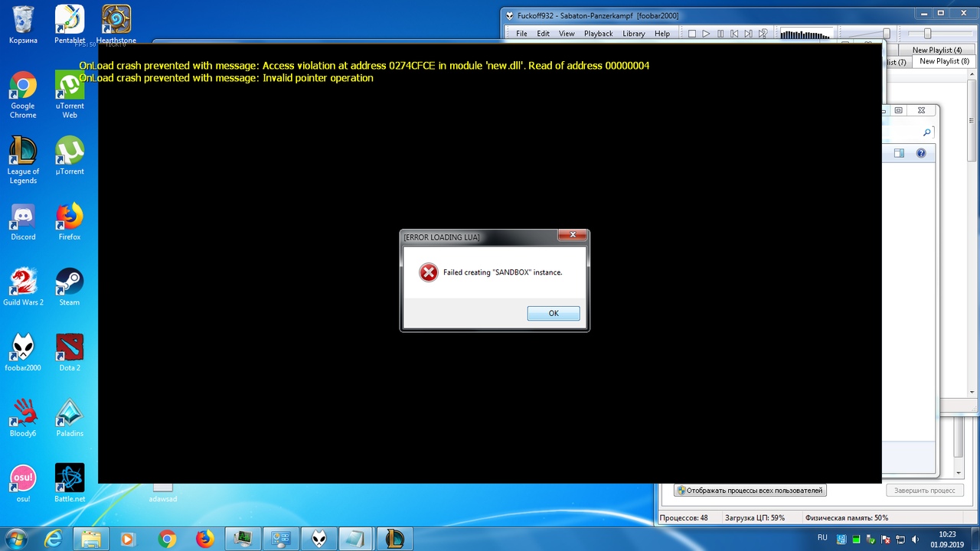Click the CPU usage 'Загрузка ЦП: 59%' status
The width and height of the screenshot is (980, 551).
click(755, 518)
